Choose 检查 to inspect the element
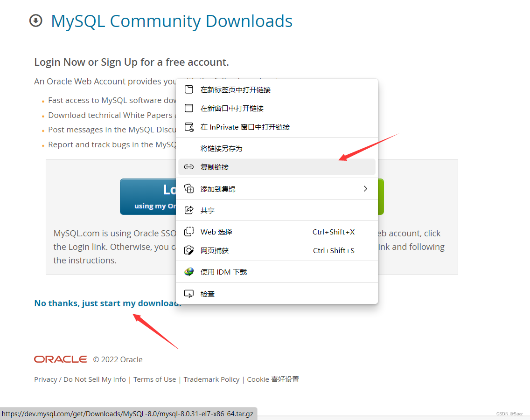 click(277, 294)
